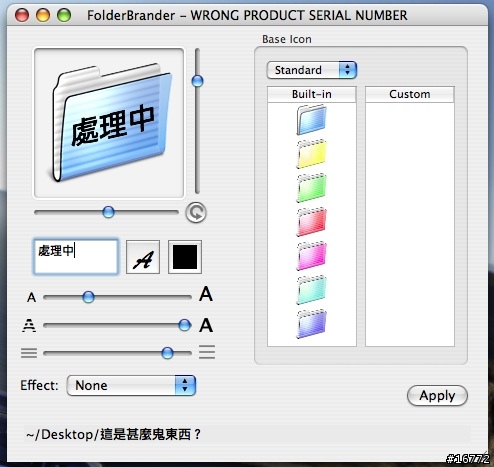Click the font size slider handle
Screen dimensions: 494x467
88,297
